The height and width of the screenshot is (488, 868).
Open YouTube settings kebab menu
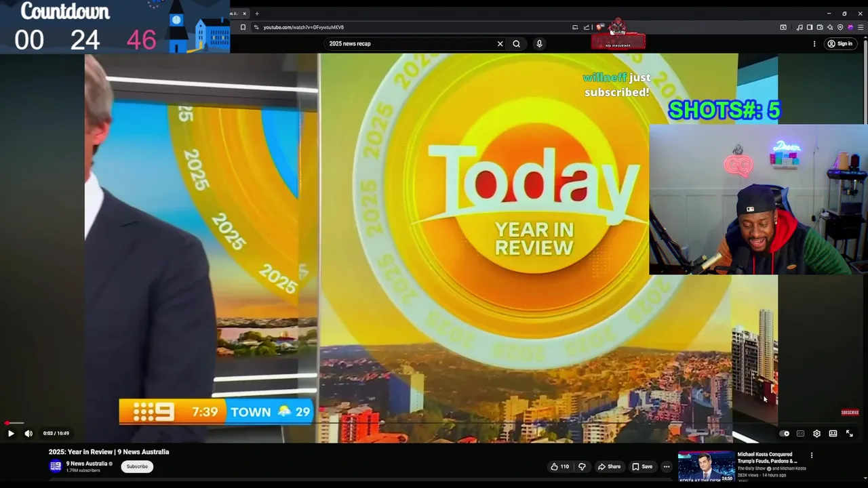click(x=814, y=43)
